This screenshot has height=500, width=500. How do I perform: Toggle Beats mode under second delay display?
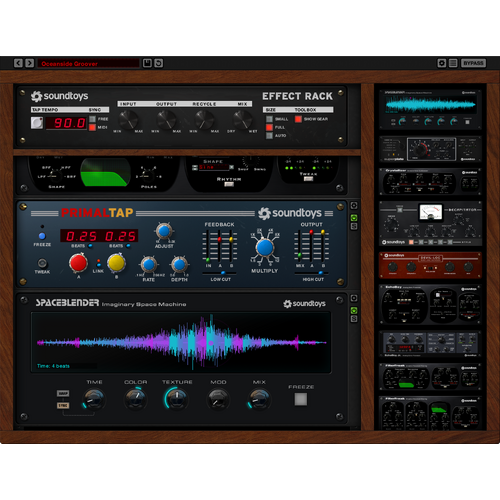[128, 246]
